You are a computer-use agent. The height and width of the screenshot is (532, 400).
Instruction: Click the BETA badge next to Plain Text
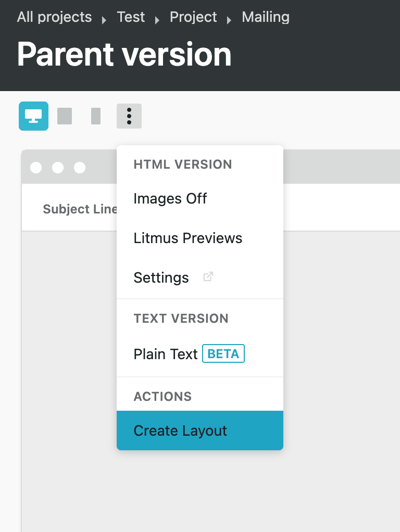223,353
